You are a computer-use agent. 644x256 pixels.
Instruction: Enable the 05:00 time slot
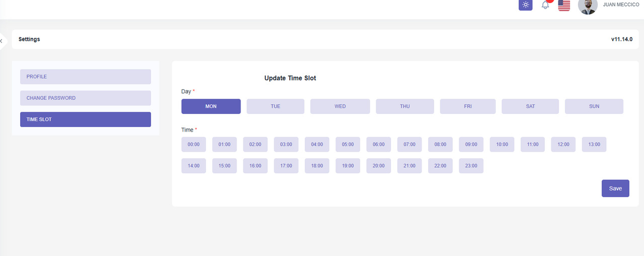coord(348,145)
